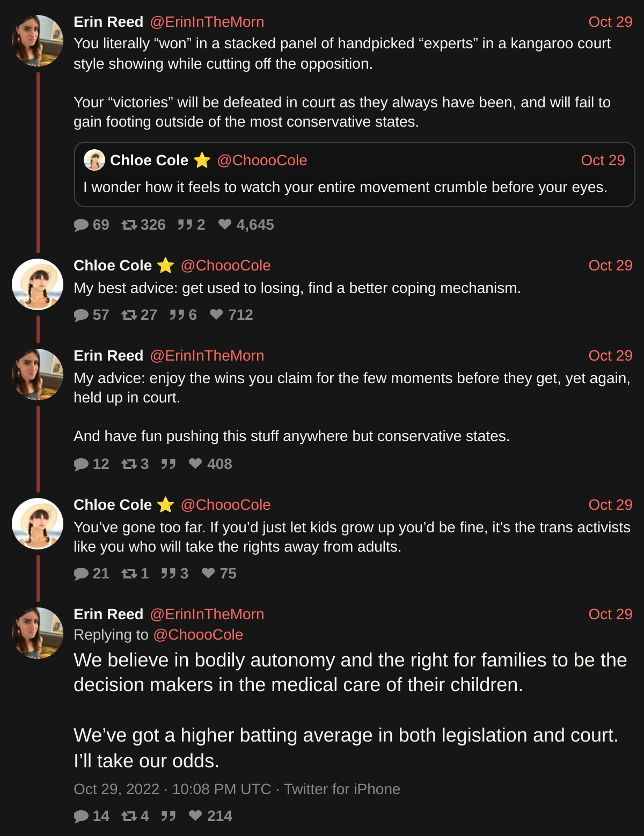Click reply icon showing 21 replies

pyautogui.click(x=81, y=574)
